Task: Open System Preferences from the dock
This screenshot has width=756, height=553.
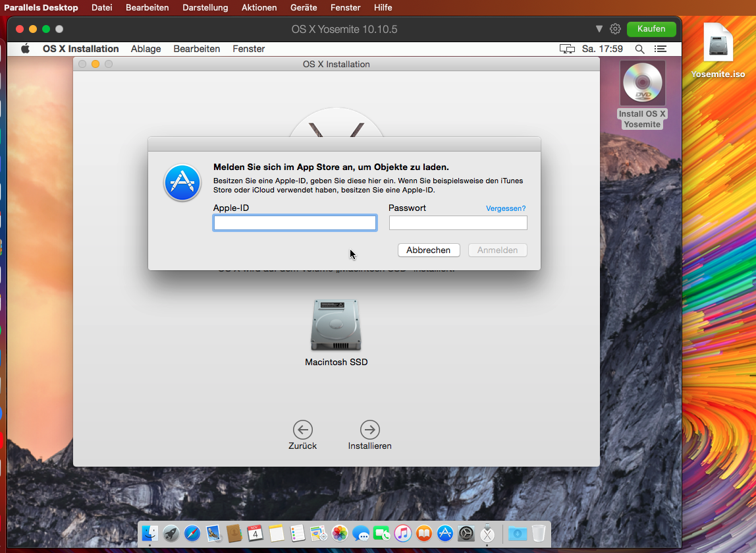Action: point(466,533)
